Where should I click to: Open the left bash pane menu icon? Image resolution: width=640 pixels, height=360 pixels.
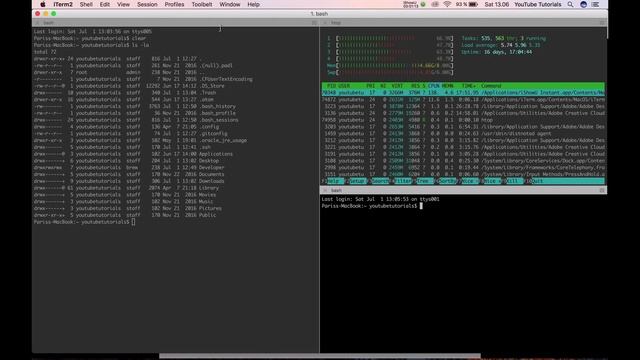[x=314, y=23]
